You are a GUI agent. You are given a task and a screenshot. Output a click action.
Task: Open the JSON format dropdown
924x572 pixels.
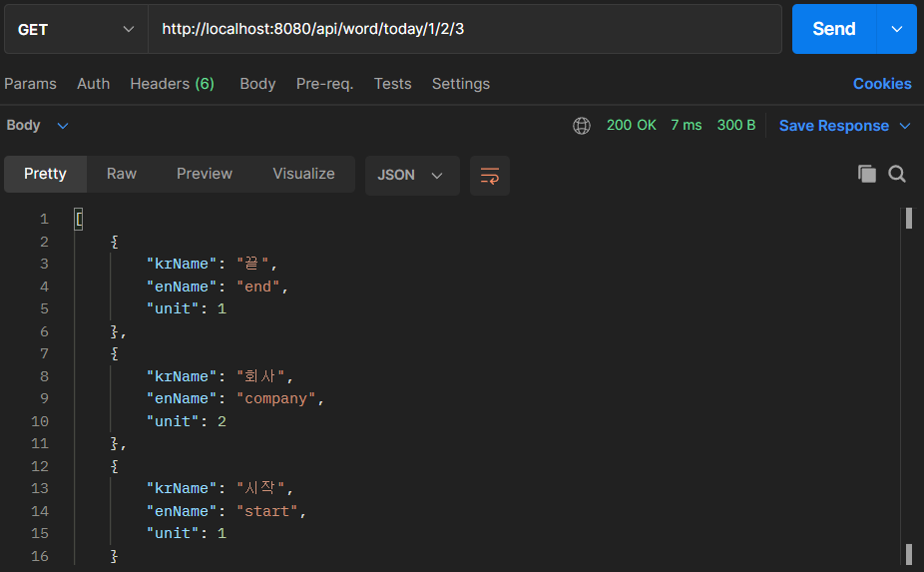point(412,175)
